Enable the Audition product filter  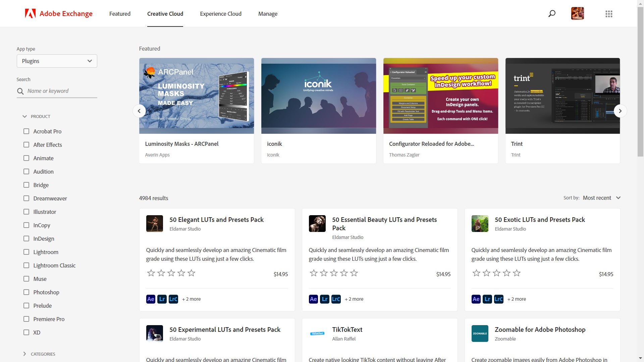click(26, 172)
